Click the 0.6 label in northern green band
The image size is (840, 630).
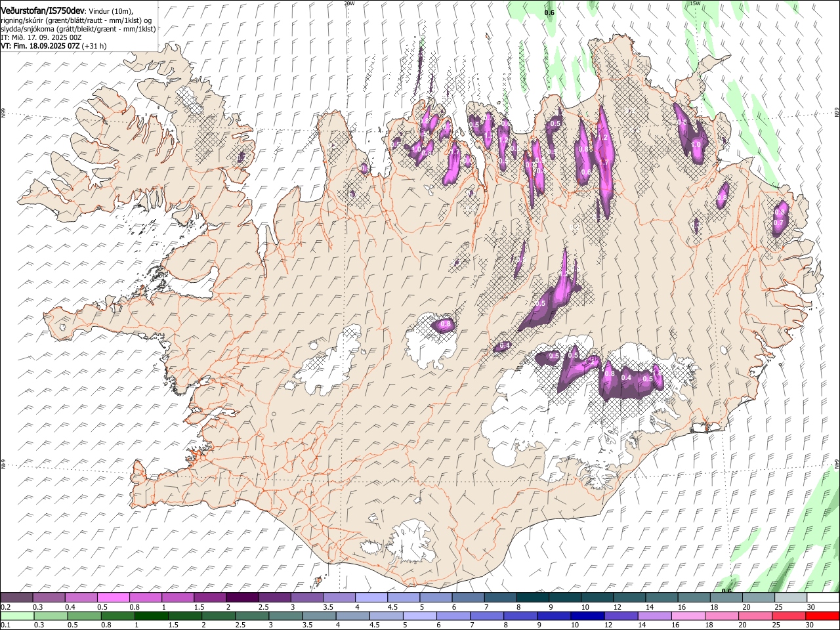(550, 12)
